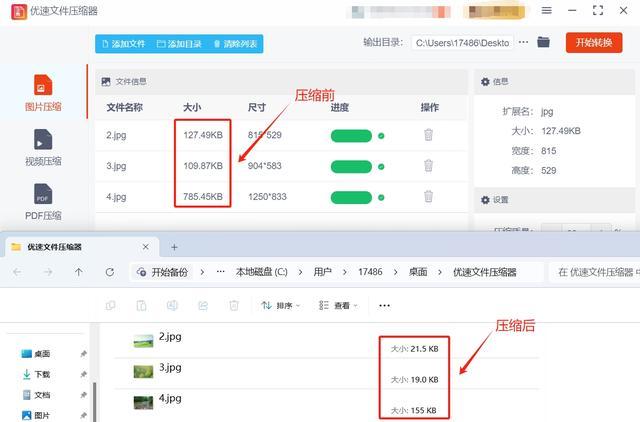
Task: Click the Paste icon in the Explorer toolbar
Action: coord(141,305)
